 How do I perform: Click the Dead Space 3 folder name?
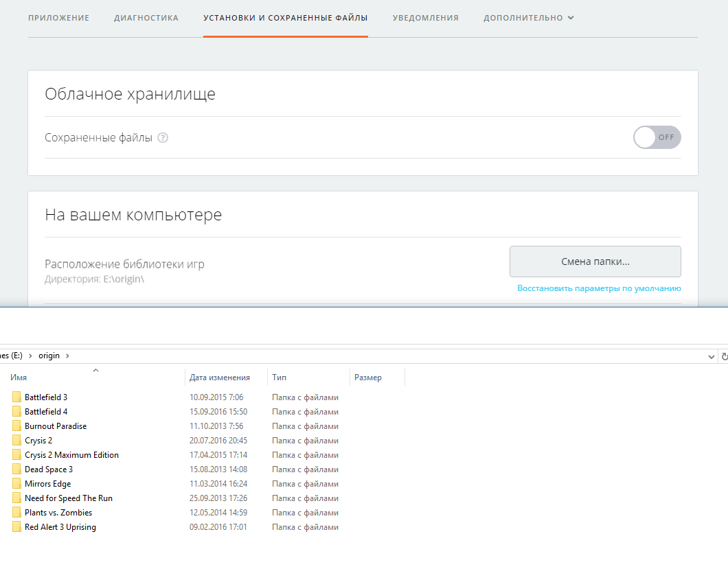[x=49, y=469]
